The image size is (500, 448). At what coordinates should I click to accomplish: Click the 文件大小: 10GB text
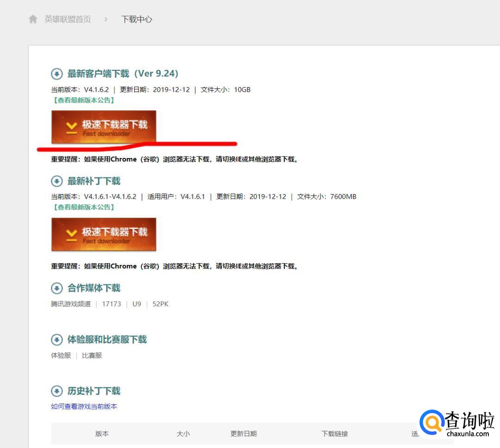pyautogui.click(x=225, y=90)
